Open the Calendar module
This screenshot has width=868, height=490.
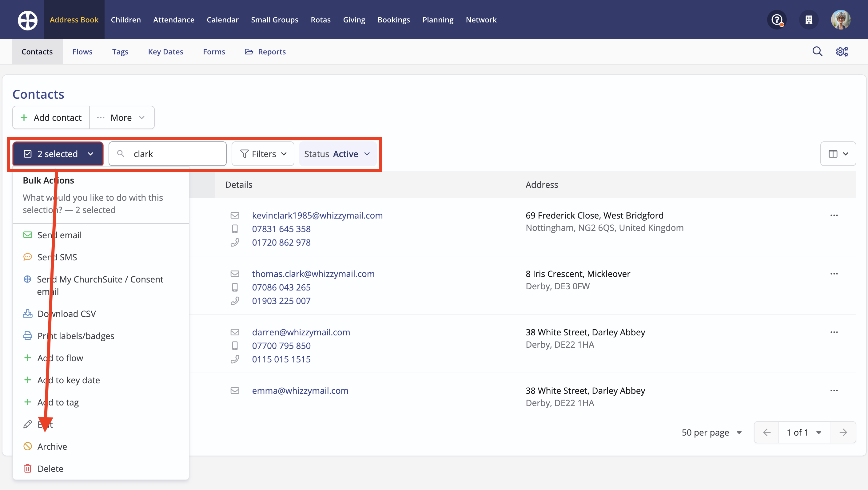click(x=222, y=20)
